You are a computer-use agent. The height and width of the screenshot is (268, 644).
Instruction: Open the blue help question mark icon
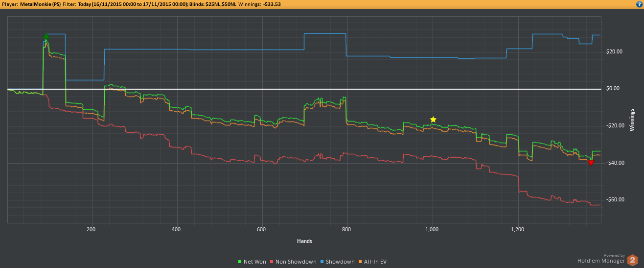[638, 3]
